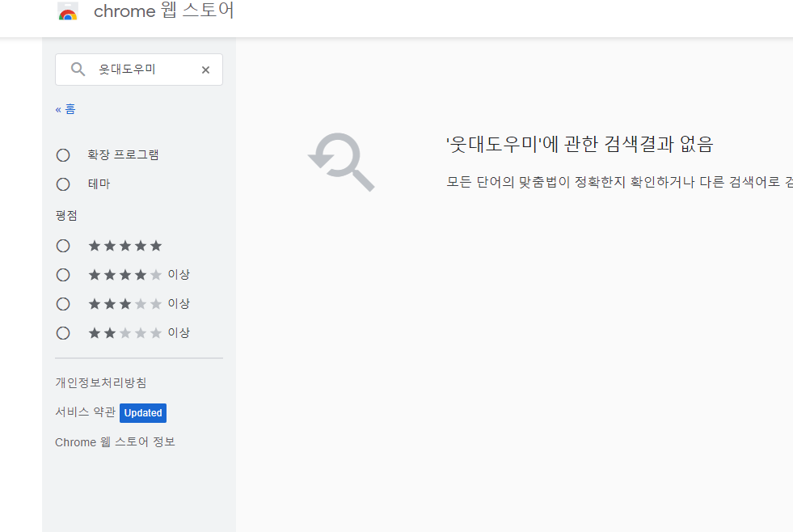Click the magnifier icon in search box

coord(78,70)
